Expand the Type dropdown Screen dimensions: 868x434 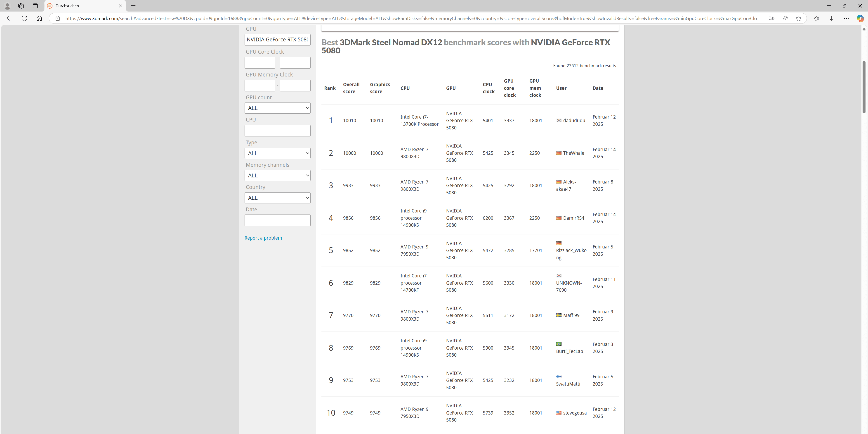tap(277, 153)
